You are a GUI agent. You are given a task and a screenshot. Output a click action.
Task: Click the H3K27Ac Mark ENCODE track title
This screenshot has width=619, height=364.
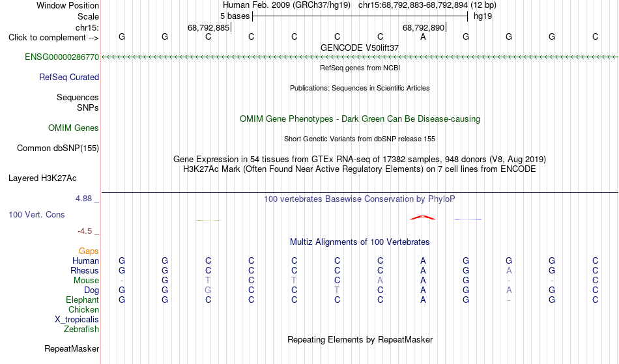point(360,169)
